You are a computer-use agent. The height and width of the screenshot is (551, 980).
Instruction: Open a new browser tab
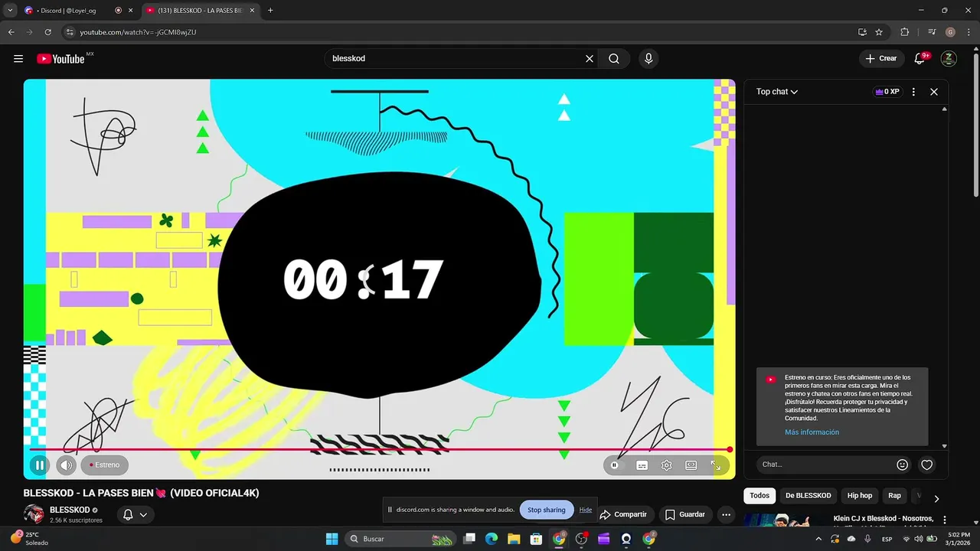270,11
